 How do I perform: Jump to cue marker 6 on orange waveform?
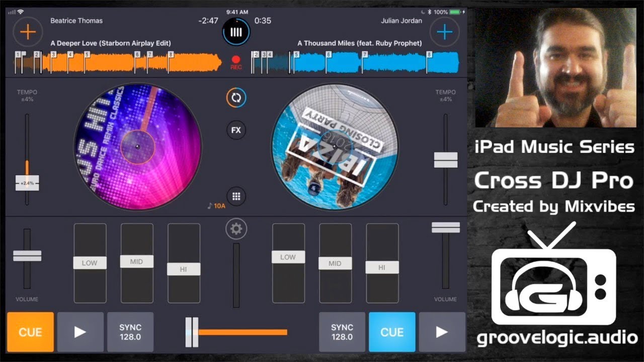point(137,54)
